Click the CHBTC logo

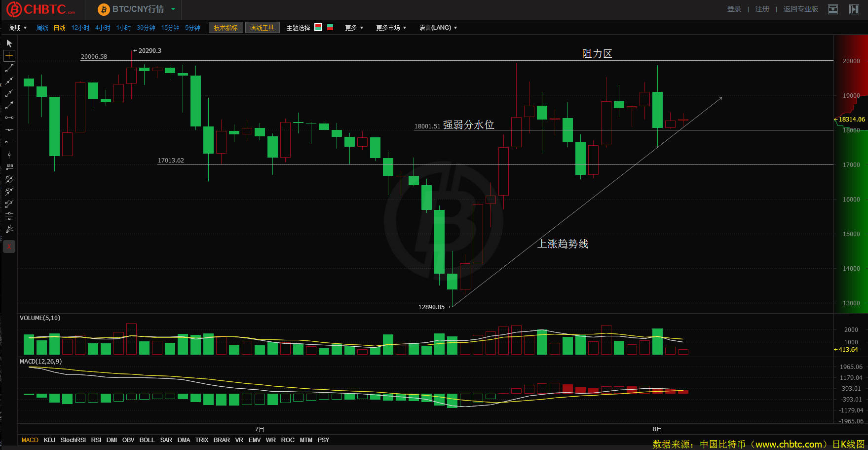40,9
